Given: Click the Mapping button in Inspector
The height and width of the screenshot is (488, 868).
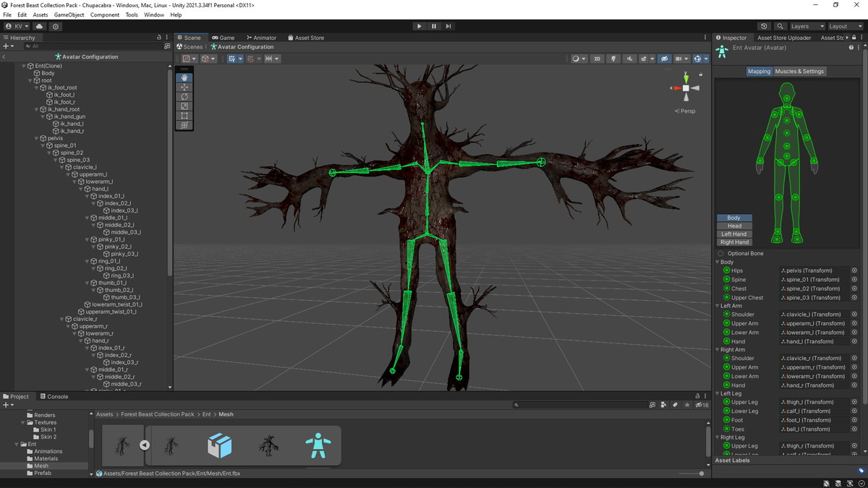Looking at the screenshot, I should point(759,72).
